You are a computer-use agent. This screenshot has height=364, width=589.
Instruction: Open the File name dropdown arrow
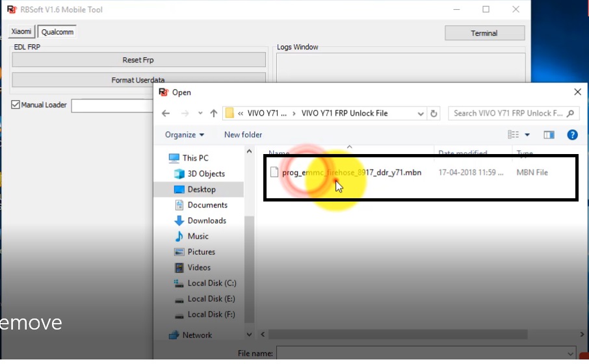571,354
